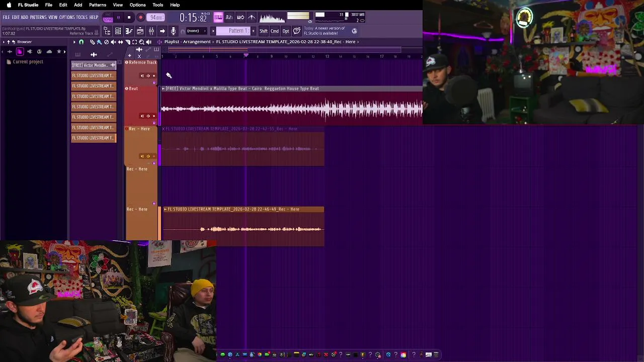Expand Playlist menu arrow beside magnet

click(x=74, y=42)
